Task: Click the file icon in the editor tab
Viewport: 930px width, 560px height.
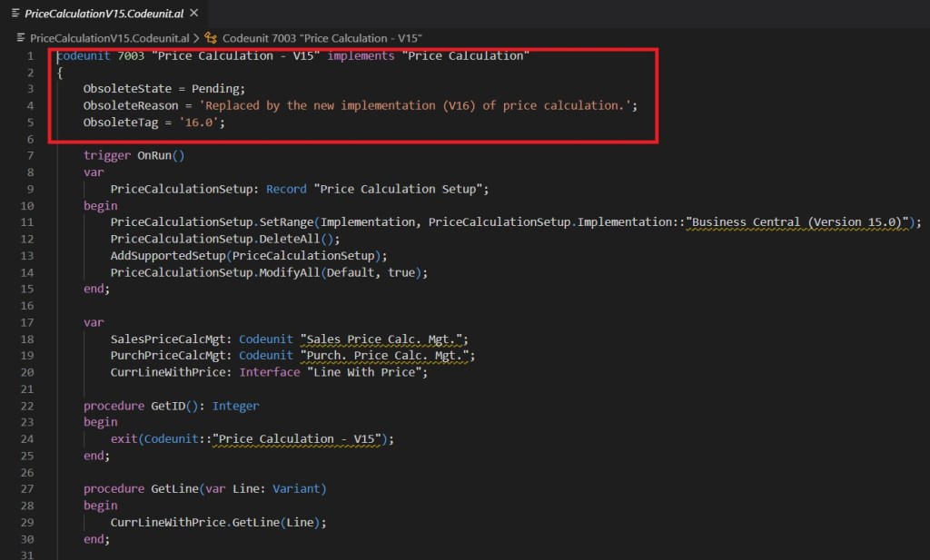Action: [x=15, y=13]
